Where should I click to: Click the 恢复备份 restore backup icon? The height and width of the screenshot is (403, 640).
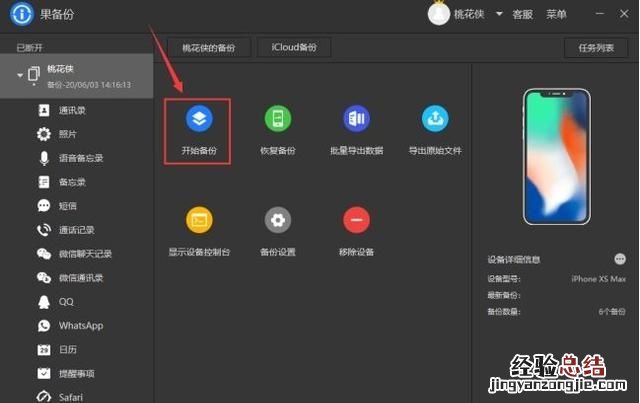pyautogui.click(x=278, y=119)
